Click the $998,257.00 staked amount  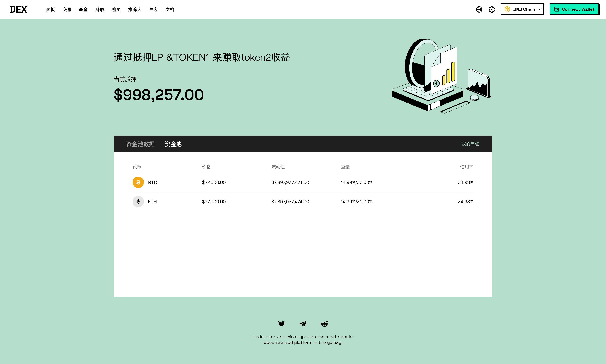click(159, 95)
